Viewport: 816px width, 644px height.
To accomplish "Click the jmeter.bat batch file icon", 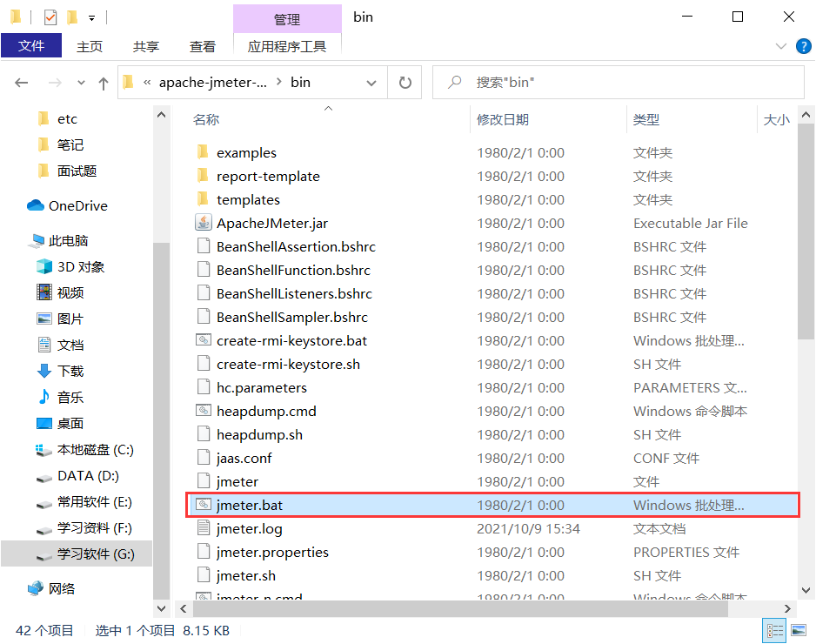I will [x=203, y=505].
